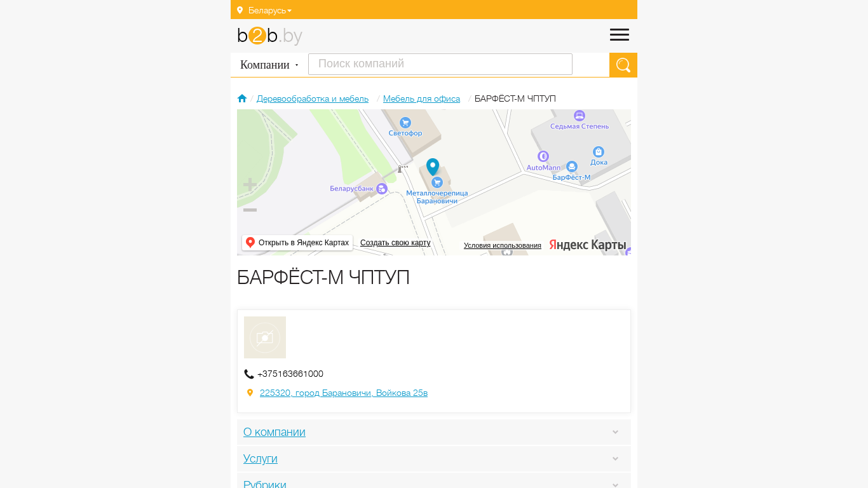This screenshot has width=868, height=488.
Task: Go to home via breadcrumb house icon
Action: [x=242, y=98]
